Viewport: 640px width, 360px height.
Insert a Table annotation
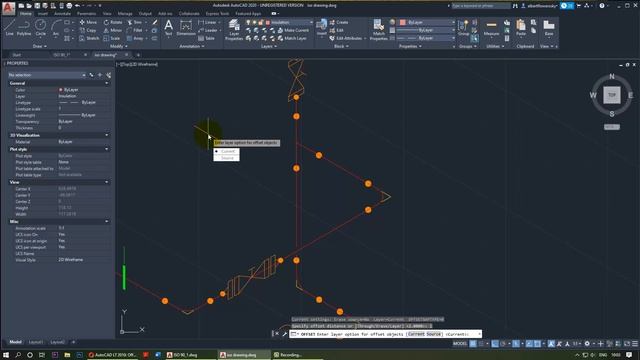[x=207, y=38]
